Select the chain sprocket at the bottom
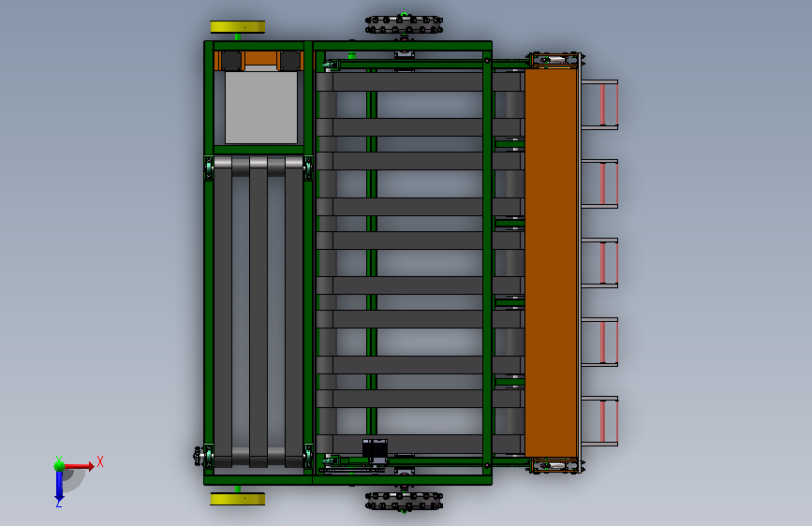This screenshot has height=526, width=812. [404, 501]
